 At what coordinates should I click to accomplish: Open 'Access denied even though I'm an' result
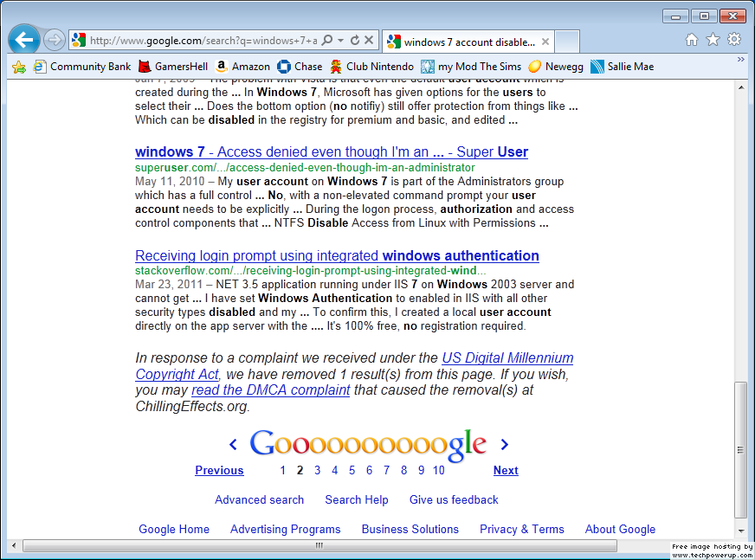click(x=332, y=151)
